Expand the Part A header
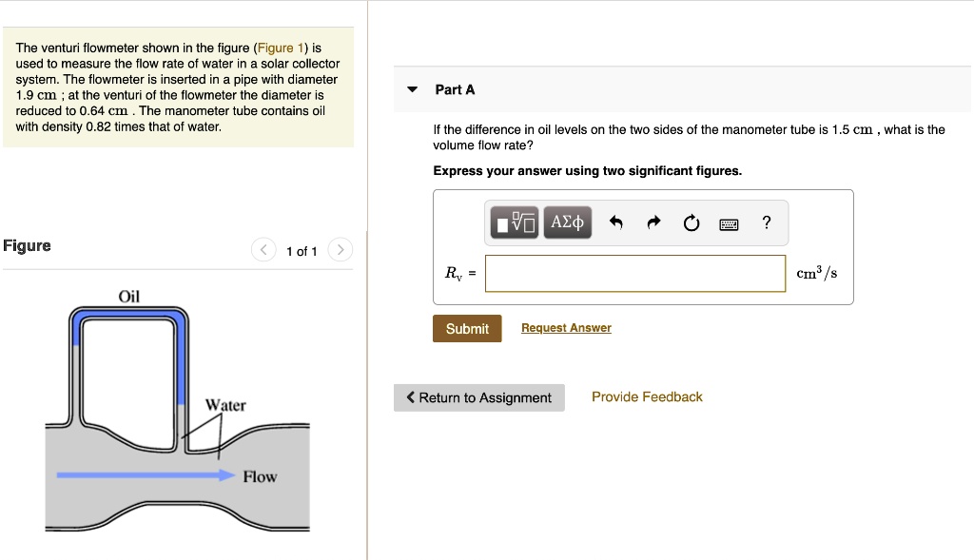974x560 pixels. (x=457, y=88)
